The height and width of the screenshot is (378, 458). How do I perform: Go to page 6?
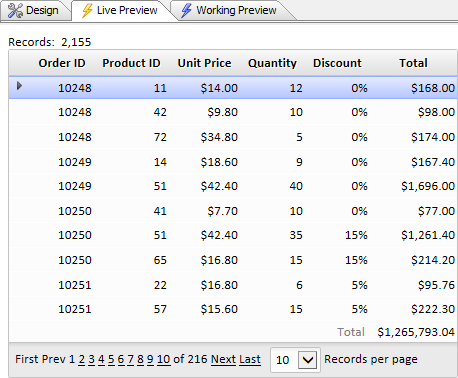(x=121, y=359)
